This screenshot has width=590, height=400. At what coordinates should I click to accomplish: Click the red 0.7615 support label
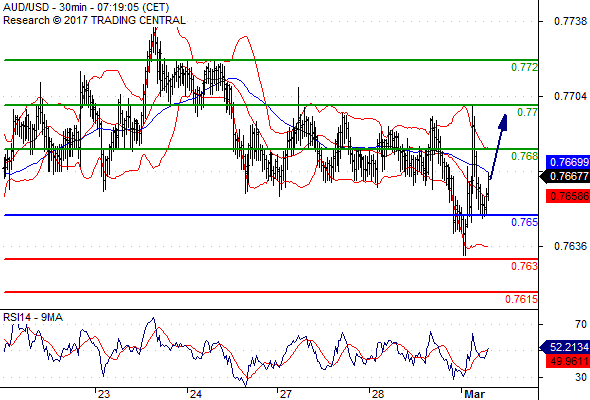pyautogui.click(x=521, y=299)
